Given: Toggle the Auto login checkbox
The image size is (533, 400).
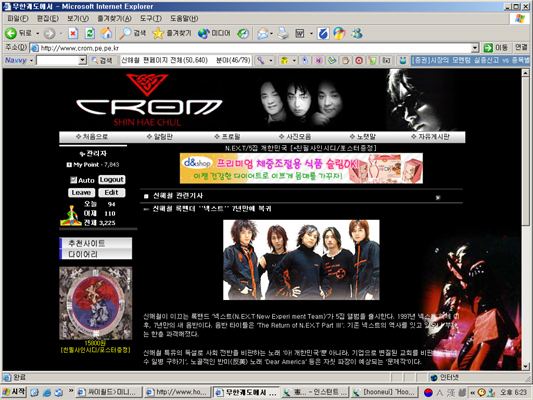Looking at the screenshot, I should pos(73,180).
